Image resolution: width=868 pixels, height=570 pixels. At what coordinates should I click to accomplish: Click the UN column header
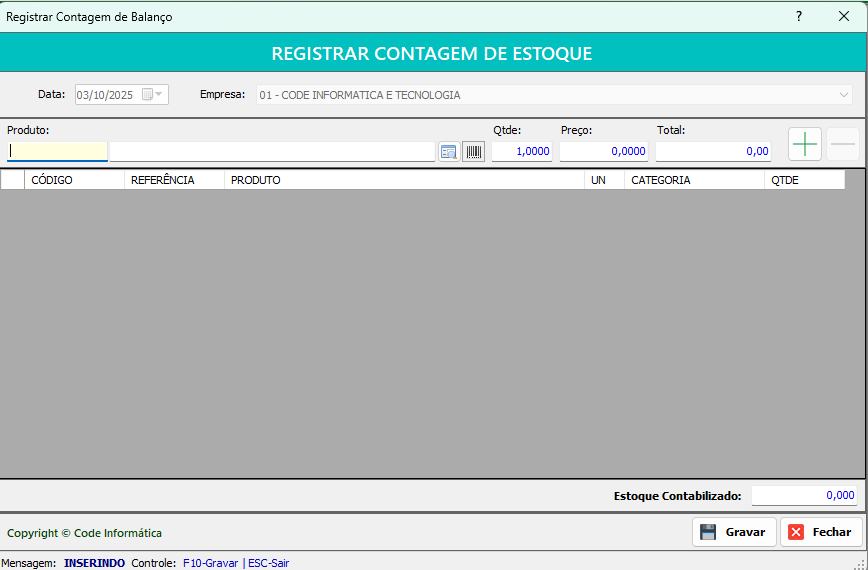pos(604,180)
